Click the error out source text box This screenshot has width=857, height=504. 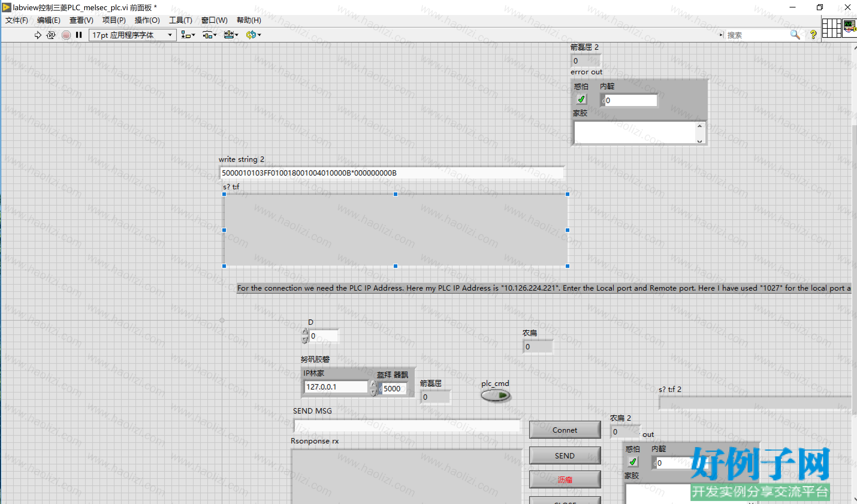tap(635, 133)
